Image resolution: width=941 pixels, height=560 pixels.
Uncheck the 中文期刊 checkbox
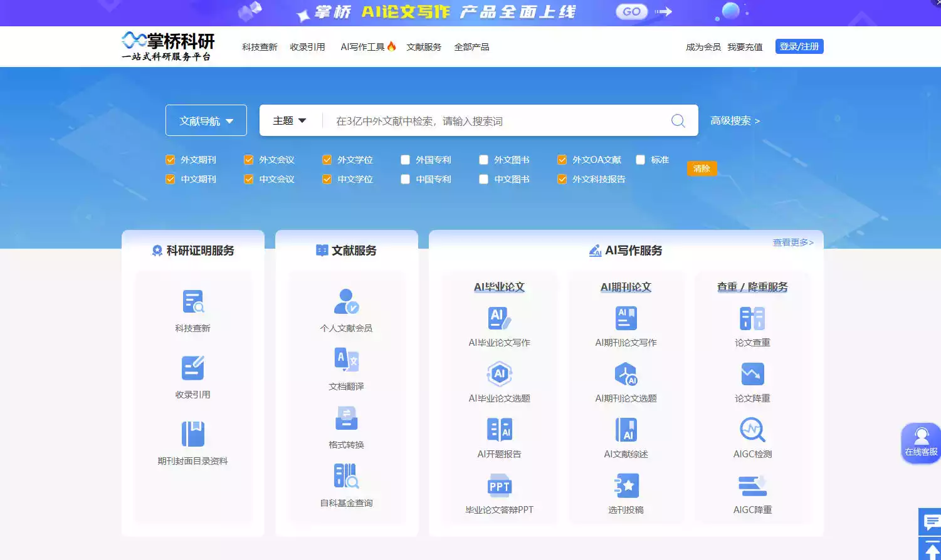[170, 179]
